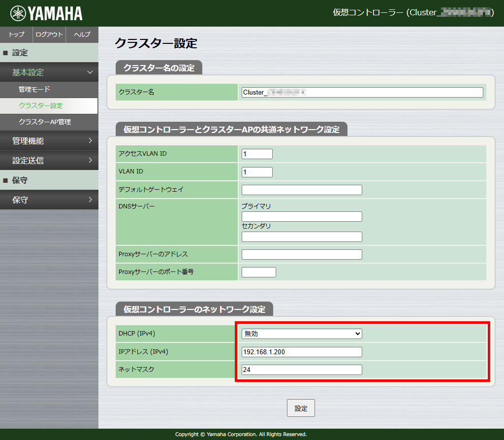This screenshot has height=440, width=504.
Task: Open 管理モード in the sidebar
Action: point(49,90)
